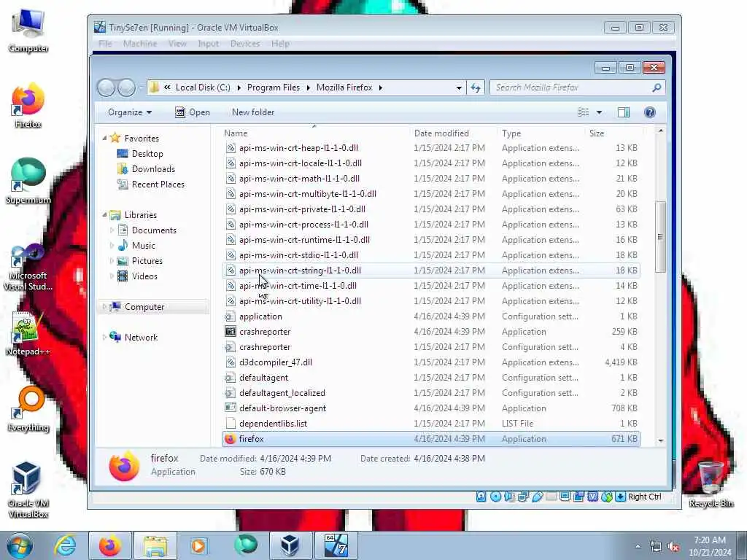Click the Right Ctrl host key indicator
Image resolution: width=747 pixels, height=560 pixels.
point(644,497)
